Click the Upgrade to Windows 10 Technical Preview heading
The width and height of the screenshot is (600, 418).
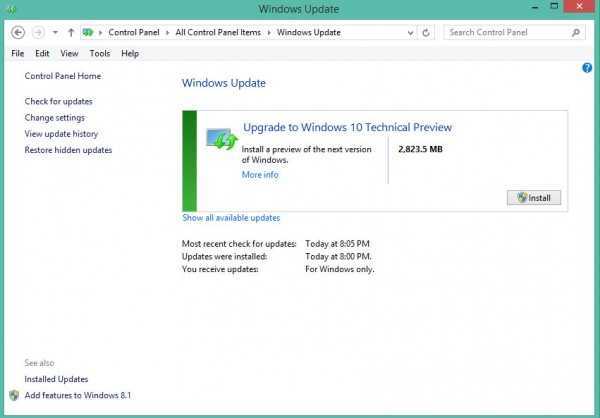[x=347, y=127]
